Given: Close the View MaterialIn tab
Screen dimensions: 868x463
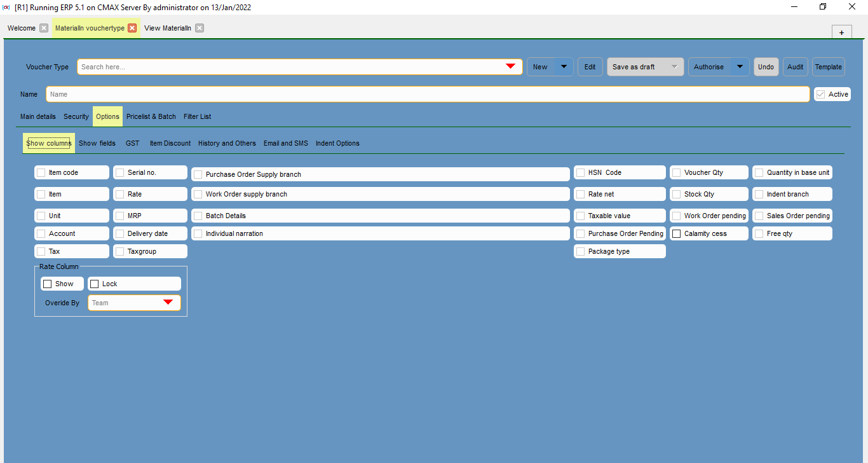Looking at the screenshot, I should [x=200, y=28].
